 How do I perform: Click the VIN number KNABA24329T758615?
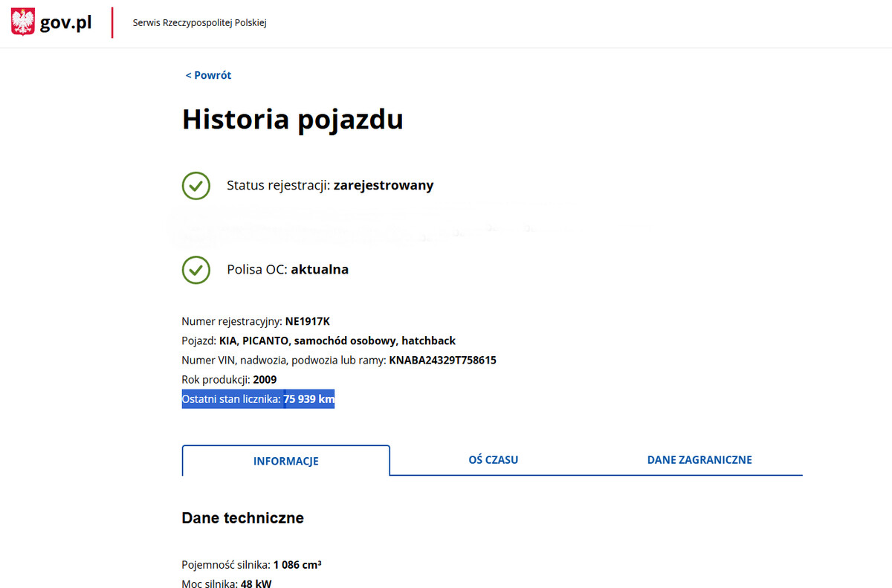point(442,361)
